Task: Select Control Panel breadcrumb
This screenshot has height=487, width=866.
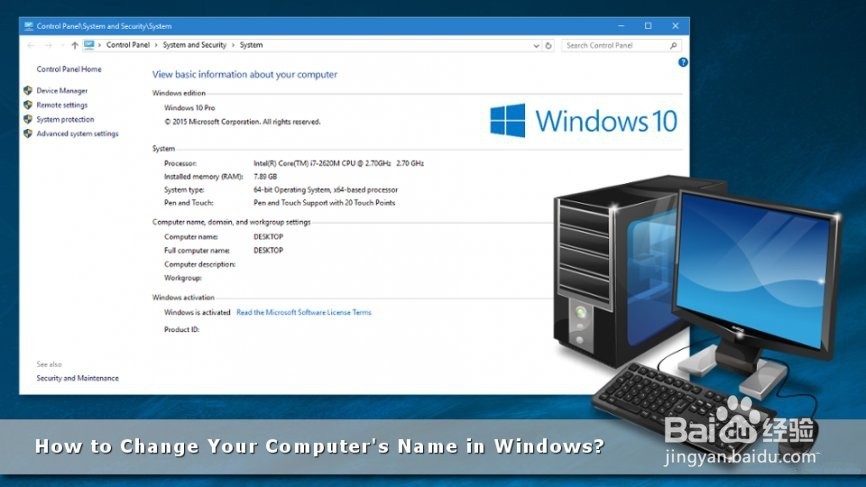Action: (128, 45)
